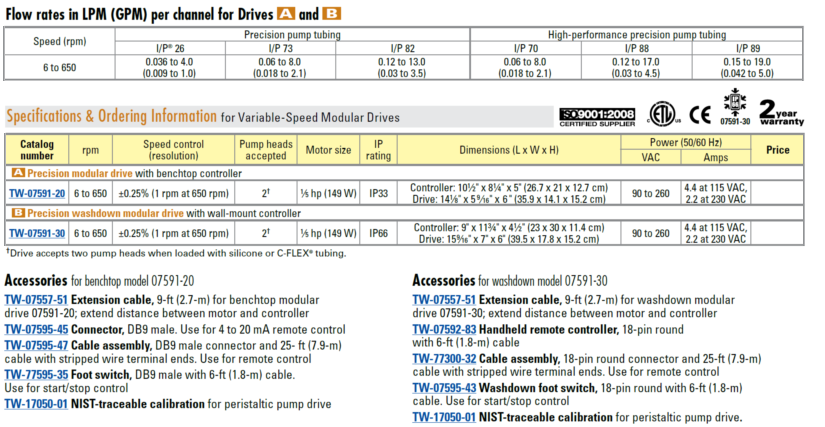
Task: Click the ISO 9001:2008 certified supplier logo
Action: [x=597, y=117]
